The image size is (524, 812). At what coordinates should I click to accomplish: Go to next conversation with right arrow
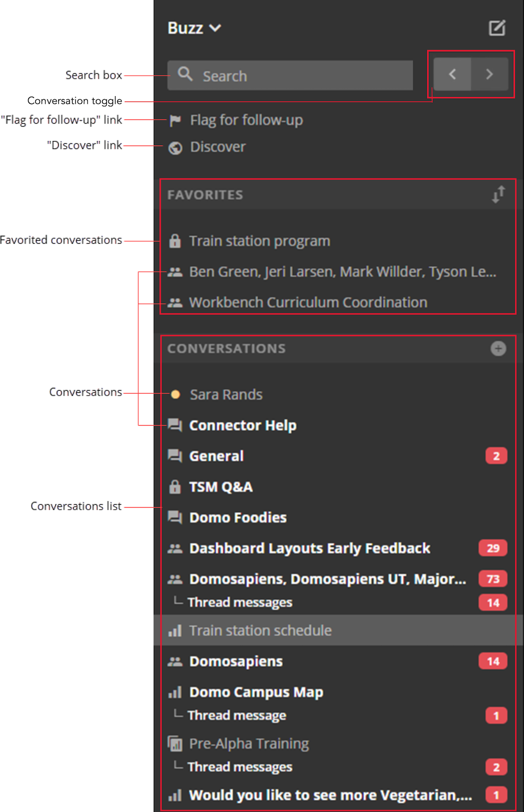490,74
